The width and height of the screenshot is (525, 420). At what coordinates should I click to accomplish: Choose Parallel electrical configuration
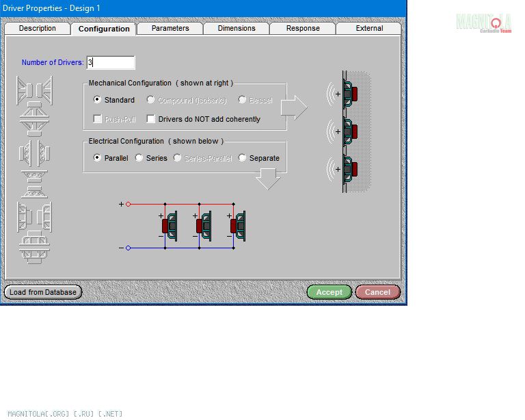click(98, 158)
